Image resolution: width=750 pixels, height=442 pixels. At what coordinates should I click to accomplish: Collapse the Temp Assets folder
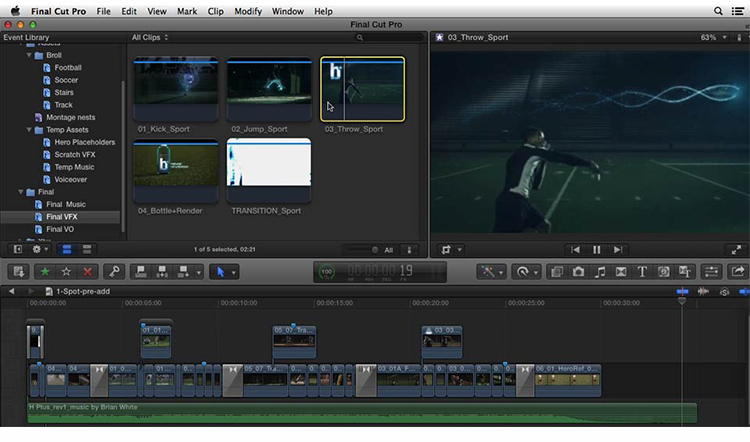[29, 130]
